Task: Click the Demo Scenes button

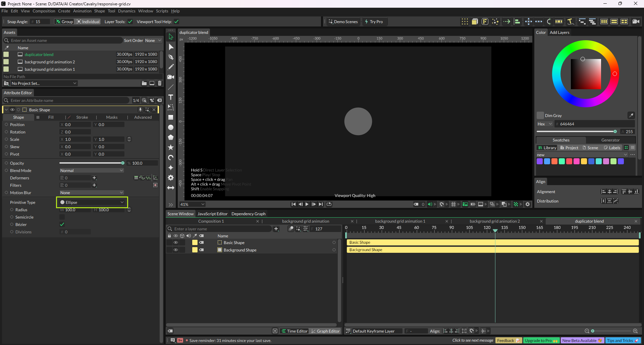Action: point(343,22)
